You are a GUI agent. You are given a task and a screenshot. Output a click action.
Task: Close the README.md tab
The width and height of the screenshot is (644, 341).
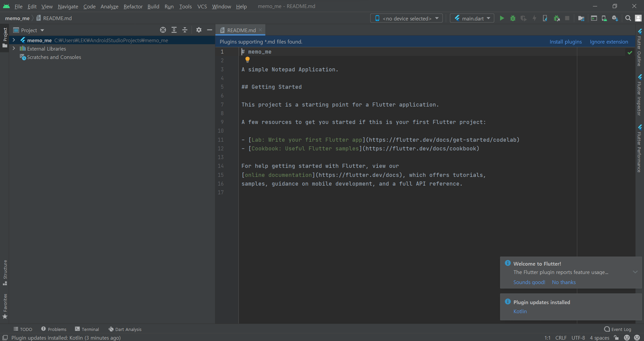(x=260, y=30)
